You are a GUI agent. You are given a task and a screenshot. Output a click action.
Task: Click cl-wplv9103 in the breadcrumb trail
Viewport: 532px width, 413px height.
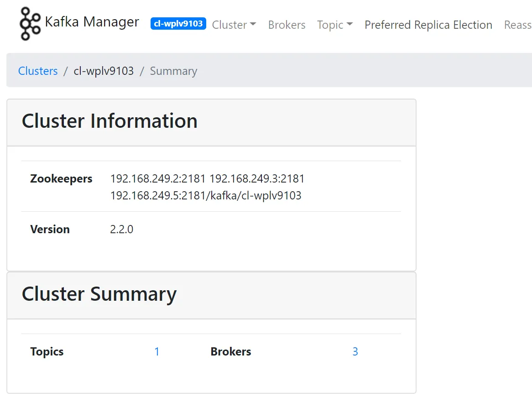pyautogui.click(x=104, y=71)
